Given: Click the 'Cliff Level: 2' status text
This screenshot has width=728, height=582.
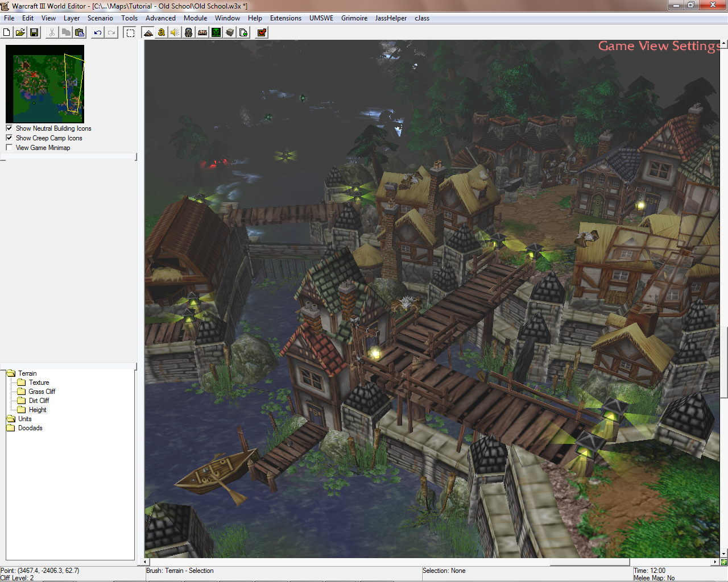Looking at the screenshot, I should point(17,578).
